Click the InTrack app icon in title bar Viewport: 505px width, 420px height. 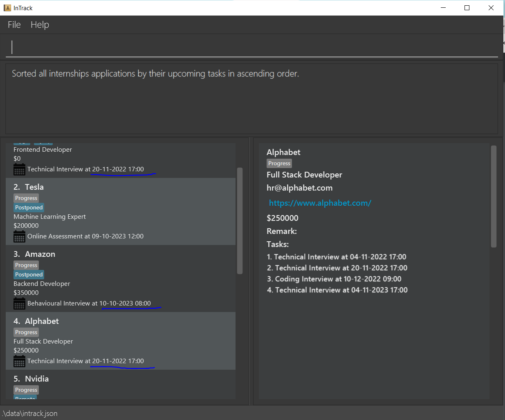click(x=7, y=8)
